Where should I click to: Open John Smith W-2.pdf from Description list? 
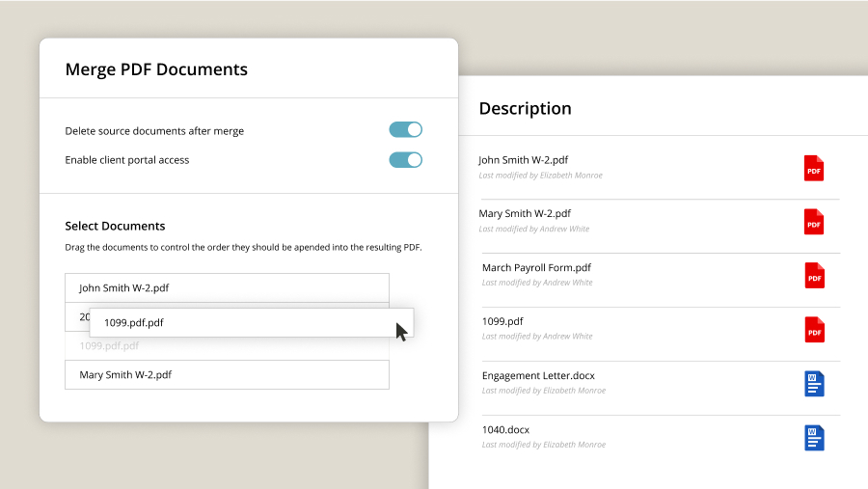(x=525, y=160)
